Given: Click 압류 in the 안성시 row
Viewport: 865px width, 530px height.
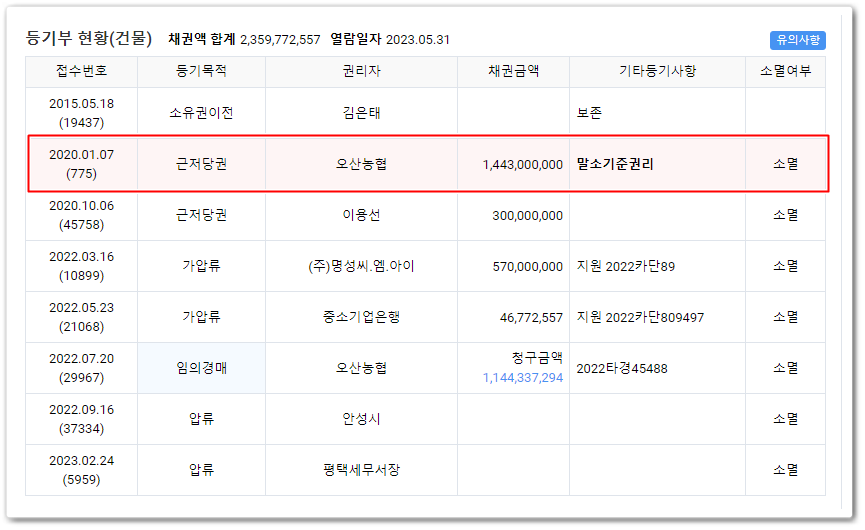Looking at the screenshot, I should [201, 419].
